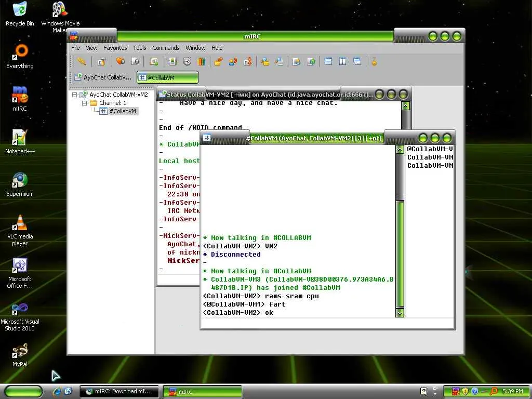Viewport: 532px width, 399px height.
Task: Open the Tools menu
Action: 139,48
